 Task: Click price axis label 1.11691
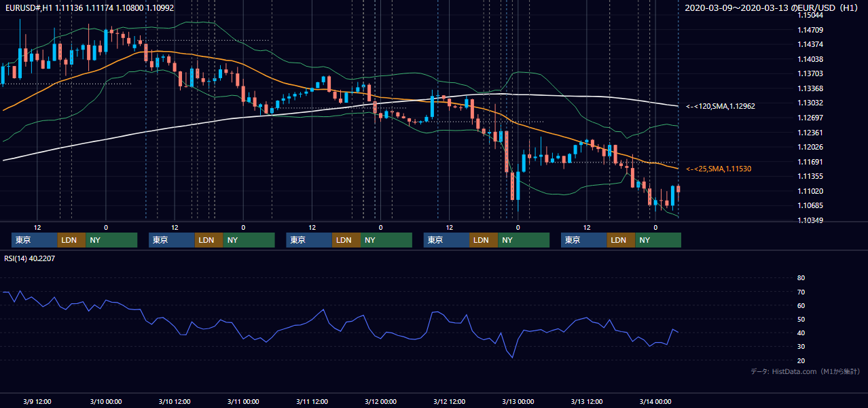pyautogui.click(x=810, y=162)
